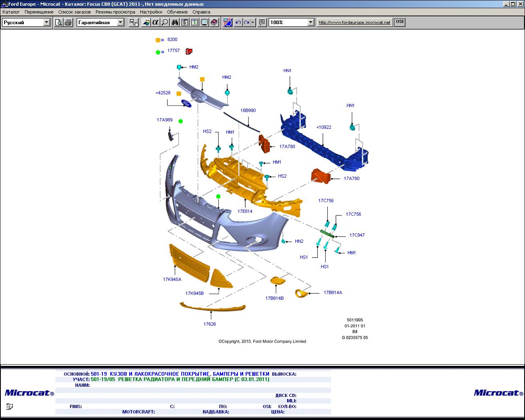Click the red icon beside 17757
Image resolution: width=525 pixels, height=420 pixels.
pyautogui.click(x=189, y=51)
